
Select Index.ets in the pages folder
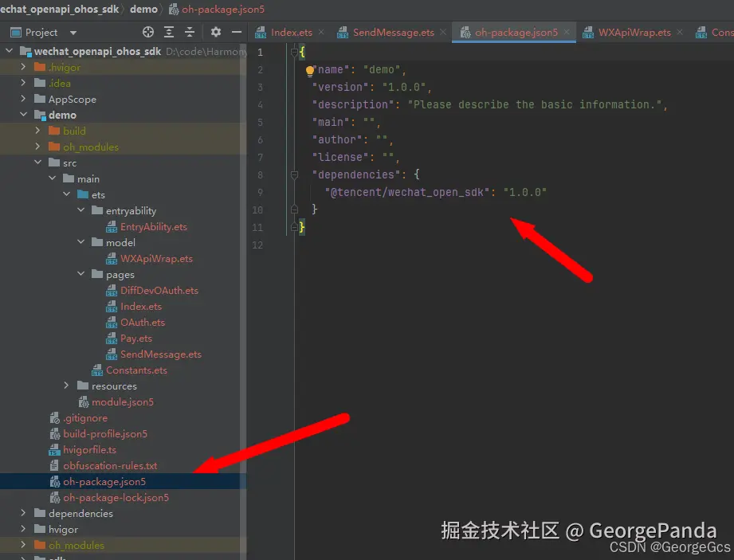141,307
